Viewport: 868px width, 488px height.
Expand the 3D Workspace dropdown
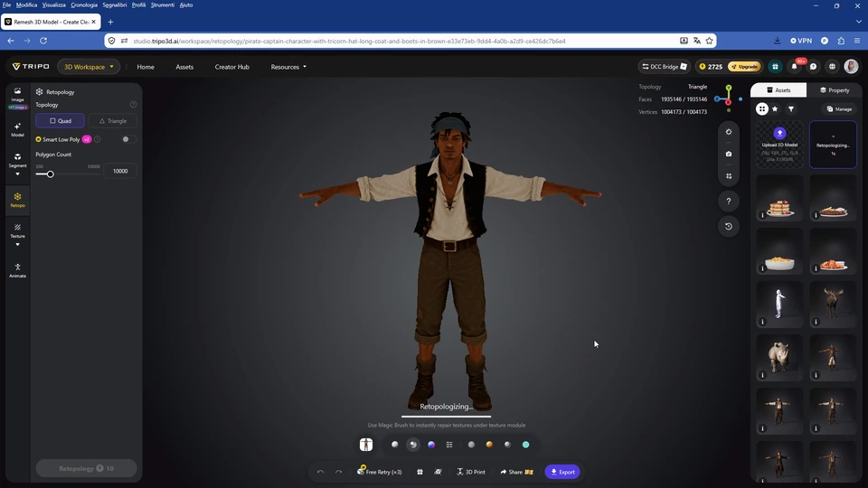point(89,66)
